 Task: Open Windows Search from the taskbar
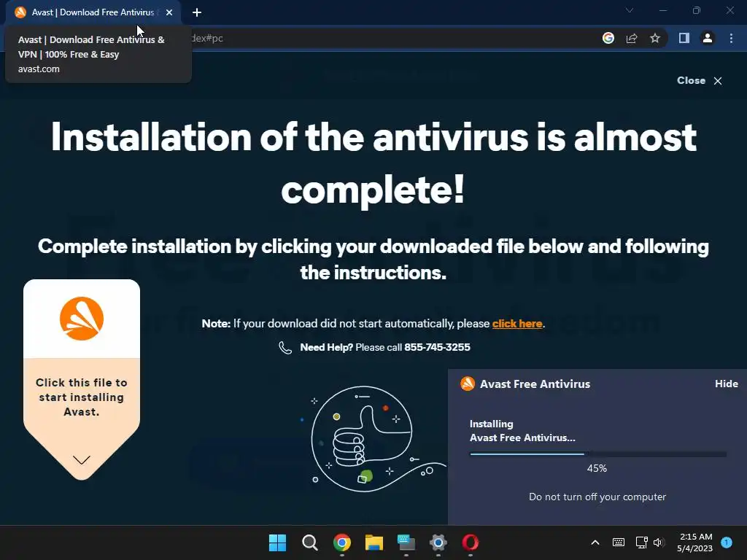point(309,542)
